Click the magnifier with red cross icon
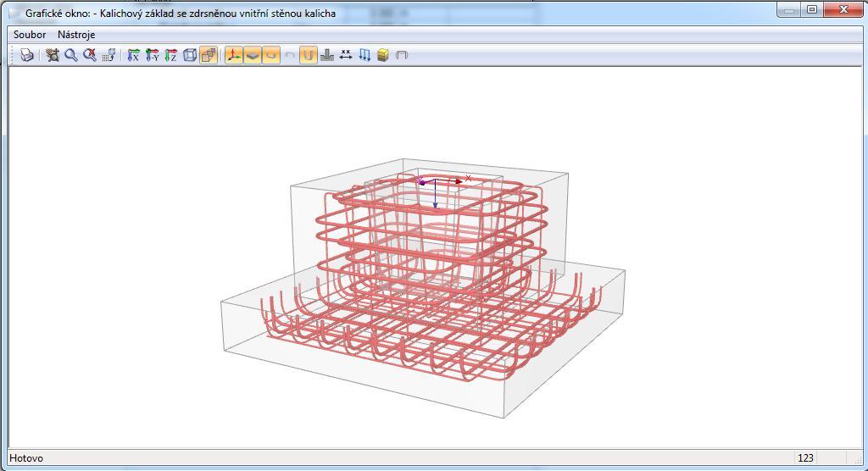 90,55
